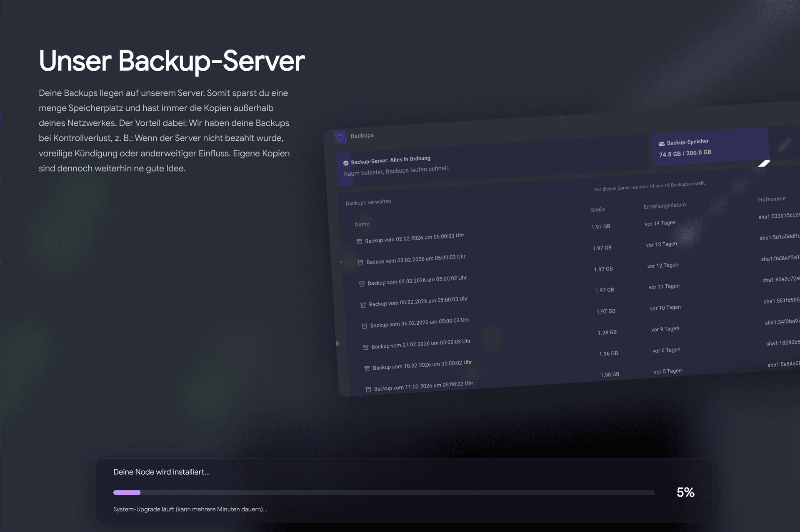
Task: Click "vor 14 Tagen" creation date
Action: [660, 223]
